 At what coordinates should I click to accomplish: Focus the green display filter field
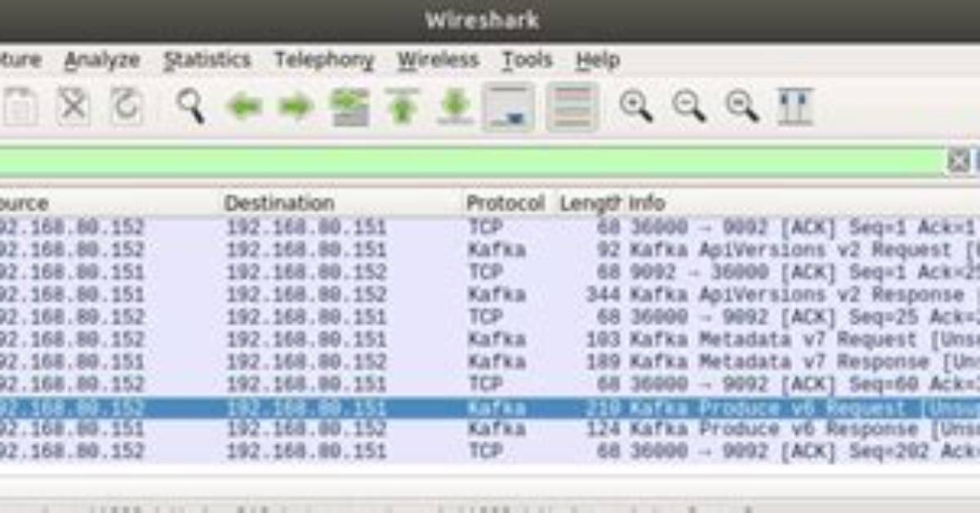click(x=472, y=161)
